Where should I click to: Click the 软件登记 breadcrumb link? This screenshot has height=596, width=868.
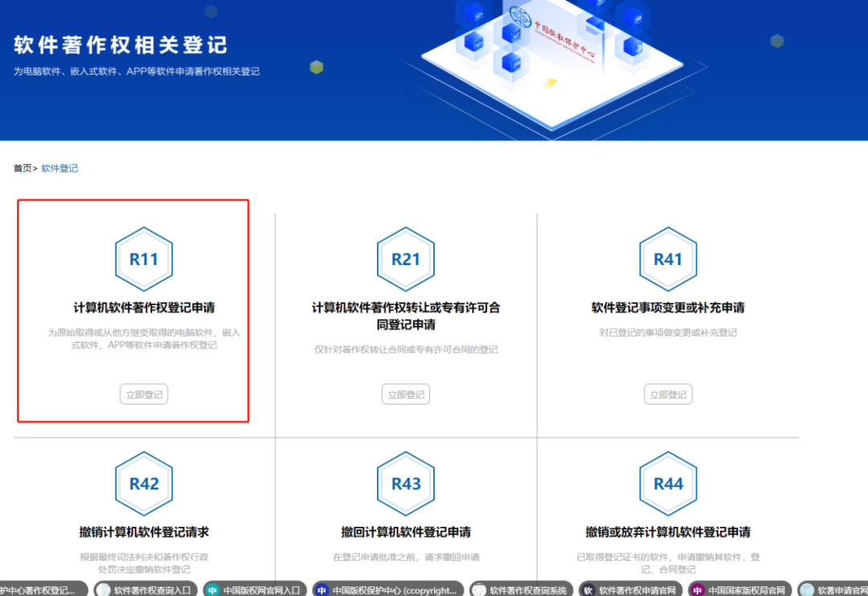click(59, 168)
